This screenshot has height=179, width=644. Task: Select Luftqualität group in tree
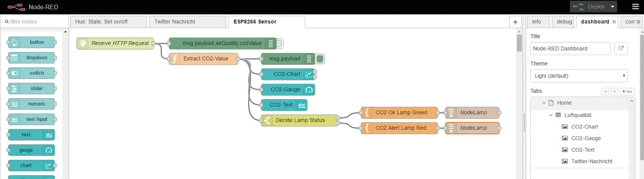pos(578,115)
